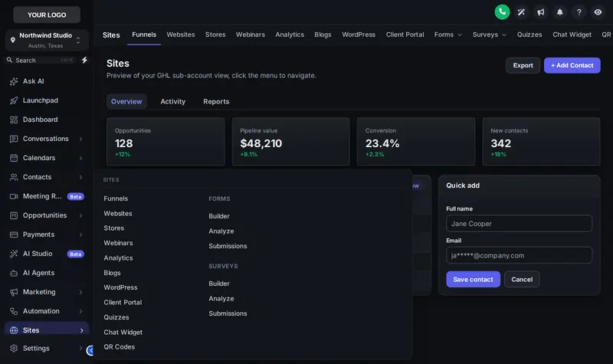Expand the Contacts submenu chevron

81,177
